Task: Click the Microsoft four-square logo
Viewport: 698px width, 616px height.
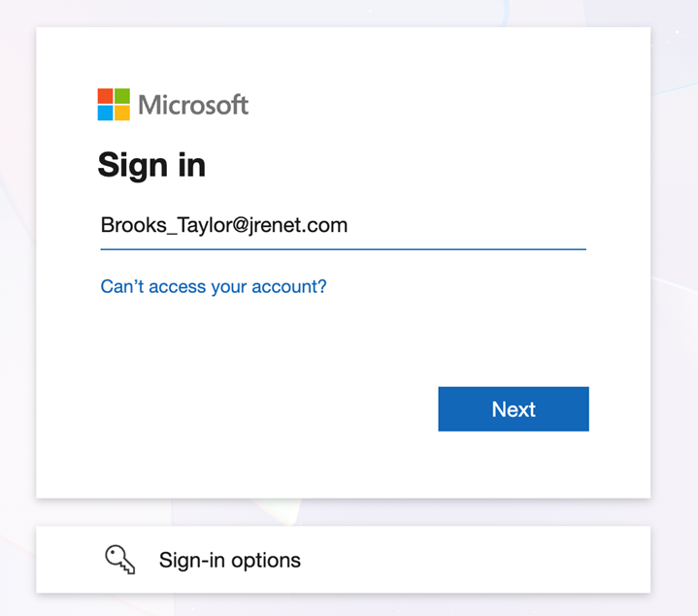Action: point(114,105)
